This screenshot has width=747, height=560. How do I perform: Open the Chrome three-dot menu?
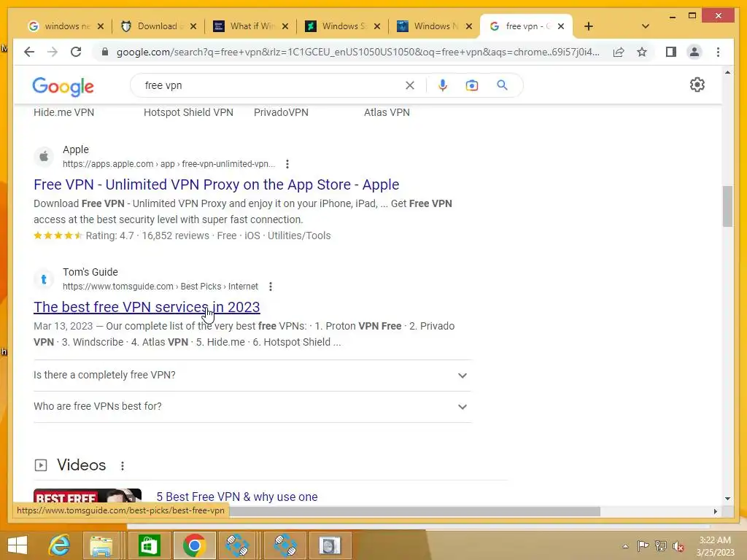[x=718, y=52]
